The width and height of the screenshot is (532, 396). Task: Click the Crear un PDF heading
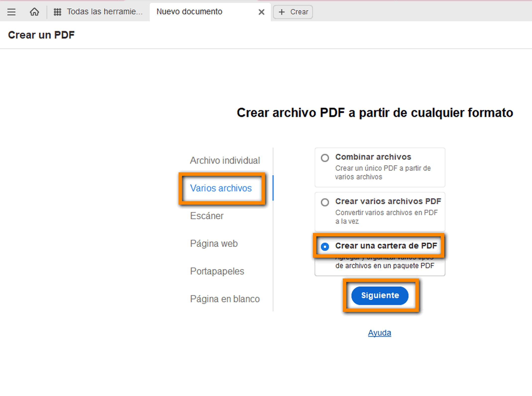[41, 35]
